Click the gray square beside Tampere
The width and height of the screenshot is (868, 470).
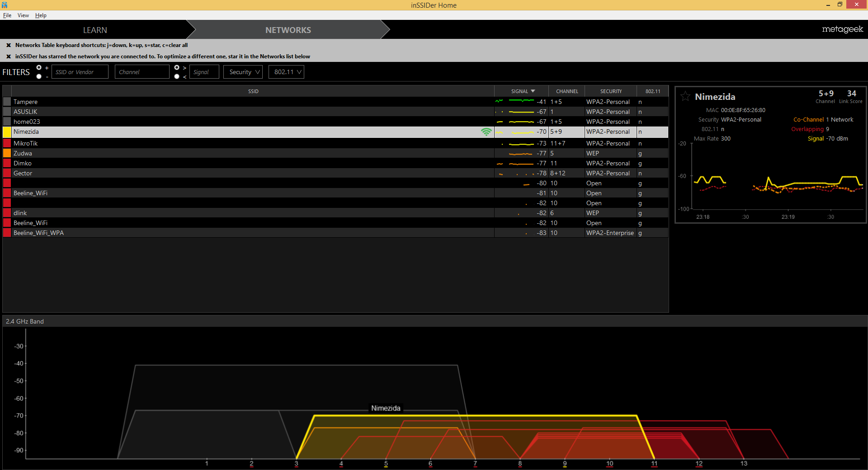(7, 102)
